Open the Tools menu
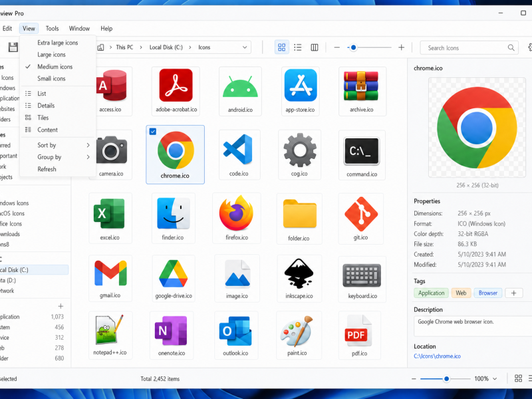Viewport: 532px width, 399px height. 52,29
